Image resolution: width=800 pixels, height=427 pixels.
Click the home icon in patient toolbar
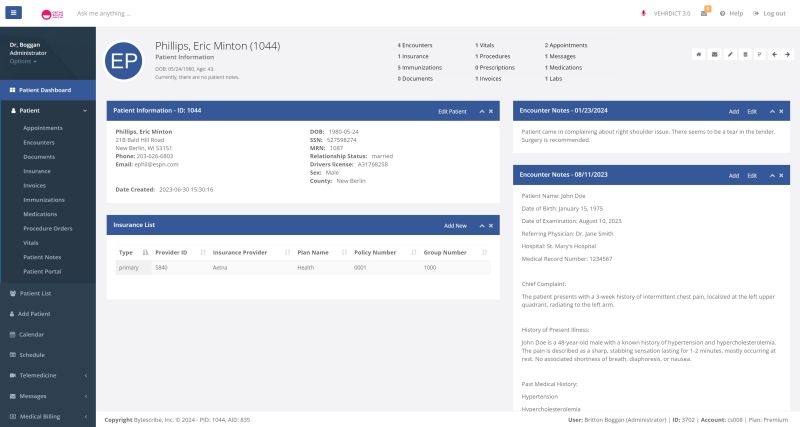coord(699,53)
